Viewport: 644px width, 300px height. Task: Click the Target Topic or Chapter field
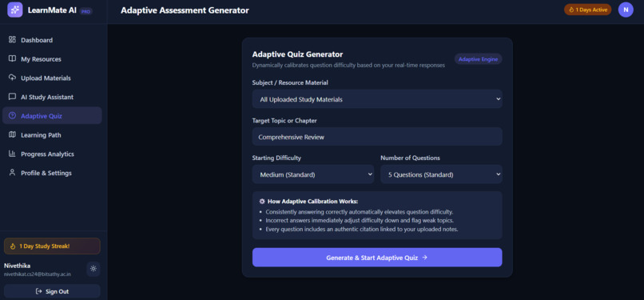377,137
